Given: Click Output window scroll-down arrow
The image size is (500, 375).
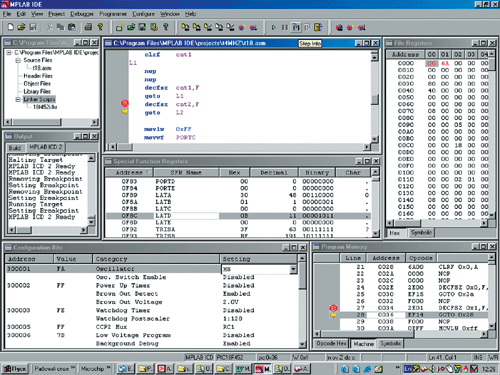Looking at the screenshot, I should [x=91, y=222].
